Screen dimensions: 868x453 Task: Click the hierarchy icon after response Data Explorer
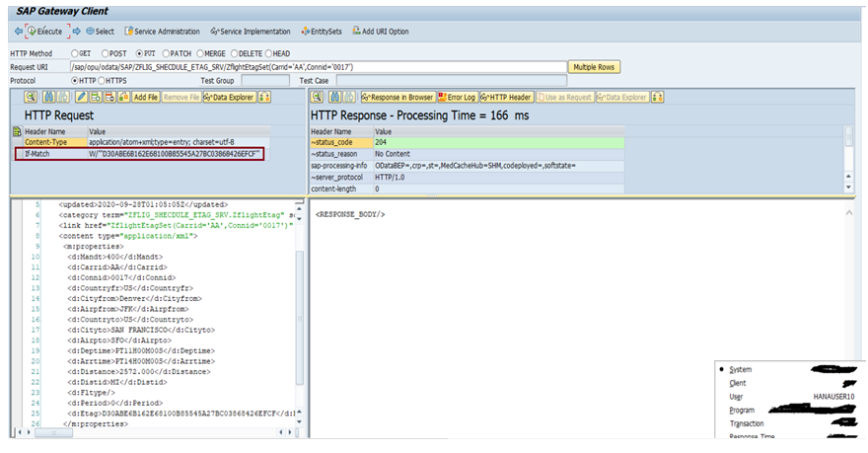coord(657,97)
